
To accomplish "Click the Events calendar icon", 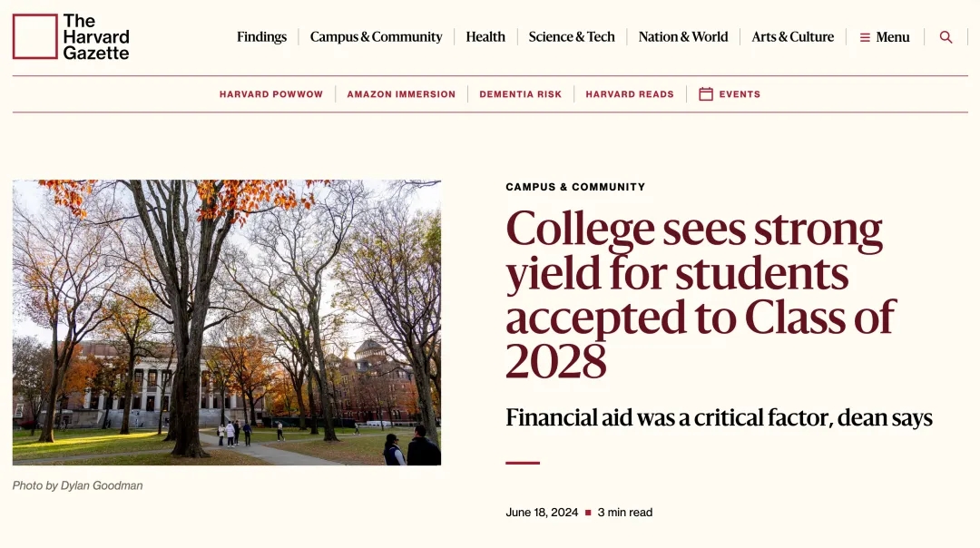I will [706, 93].
